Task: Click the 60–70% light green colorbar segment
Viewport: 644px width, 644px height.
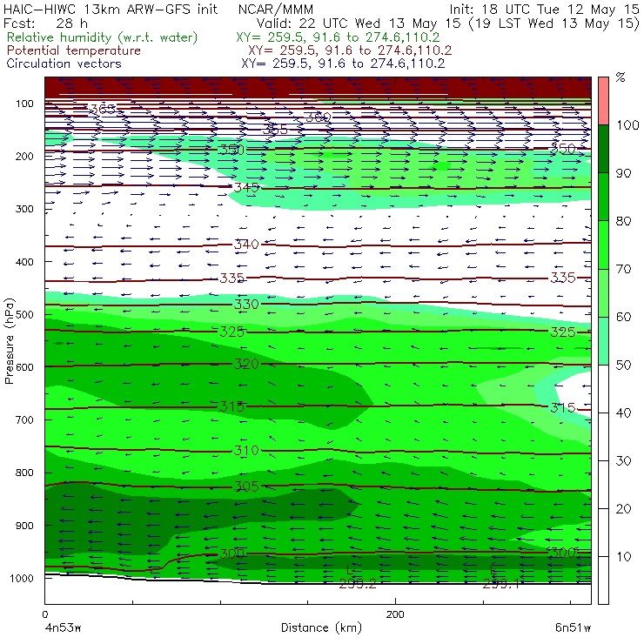Action: [x=603, y=292]
